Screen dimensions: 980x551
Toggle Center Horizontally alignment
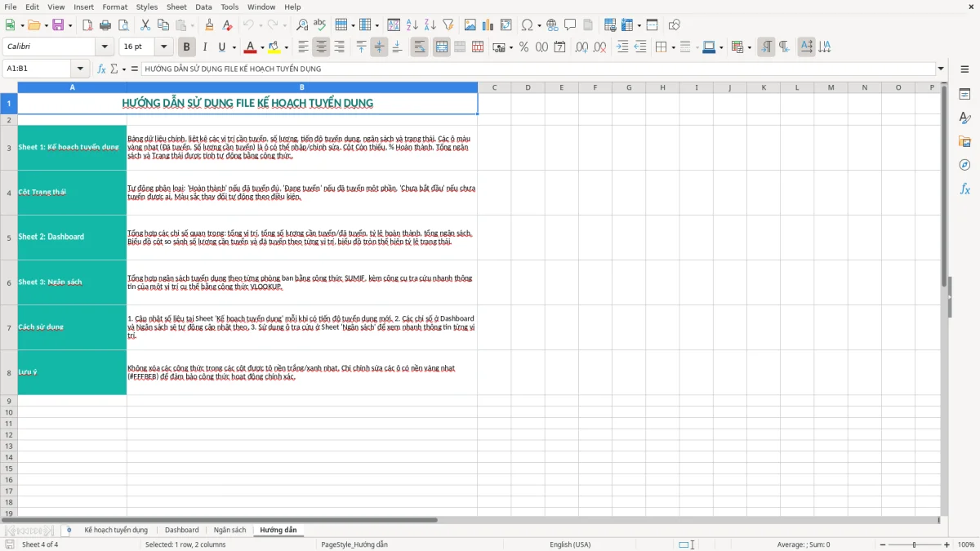[x=321, y=47]
